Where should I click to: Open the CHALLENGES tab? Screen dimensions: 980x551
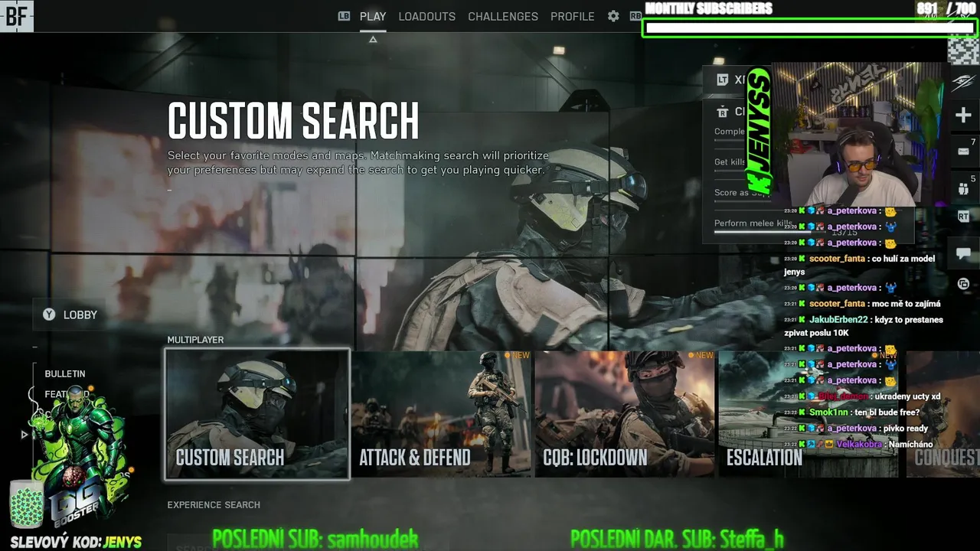(503, 16)
